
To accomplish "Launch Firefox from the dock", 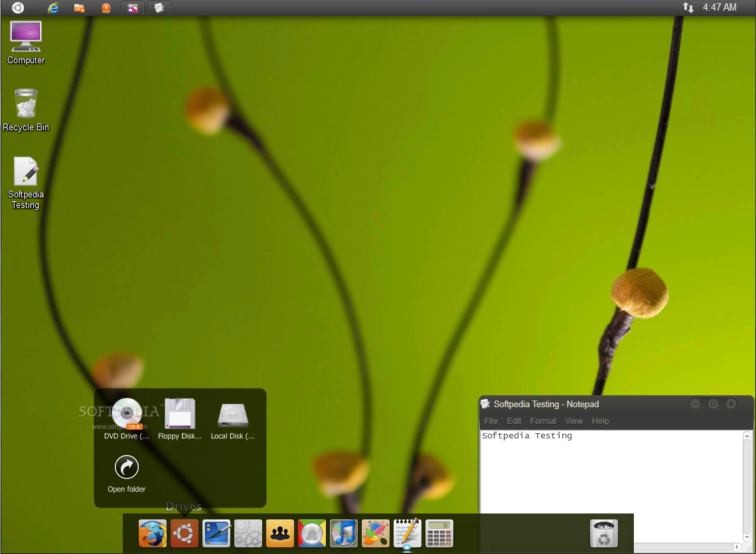I will click(x=152, y=533).
